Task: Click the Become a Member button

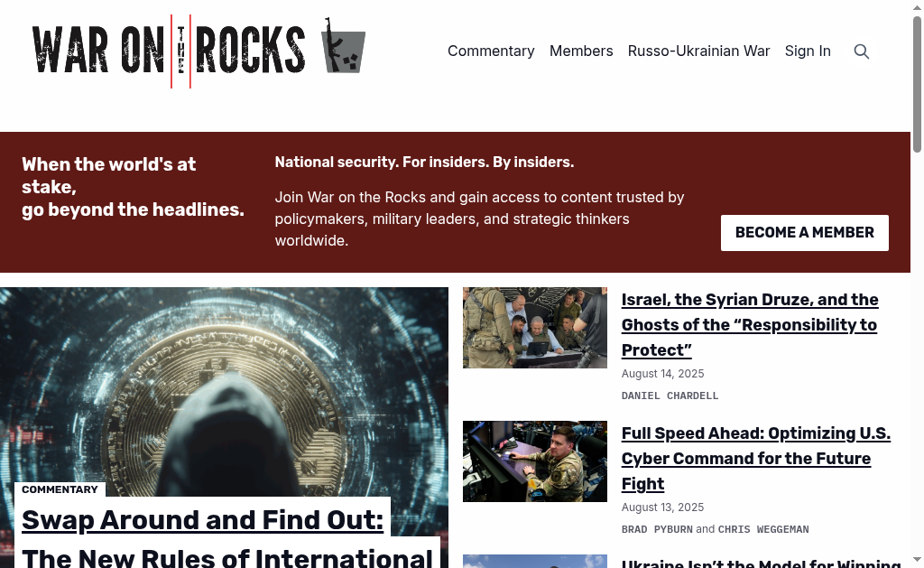Action: pyautogui.click(x=804, y=232)
